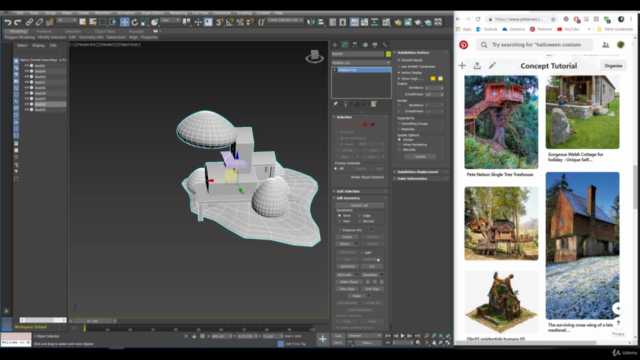Open the Animation menu

coord(126,13)
